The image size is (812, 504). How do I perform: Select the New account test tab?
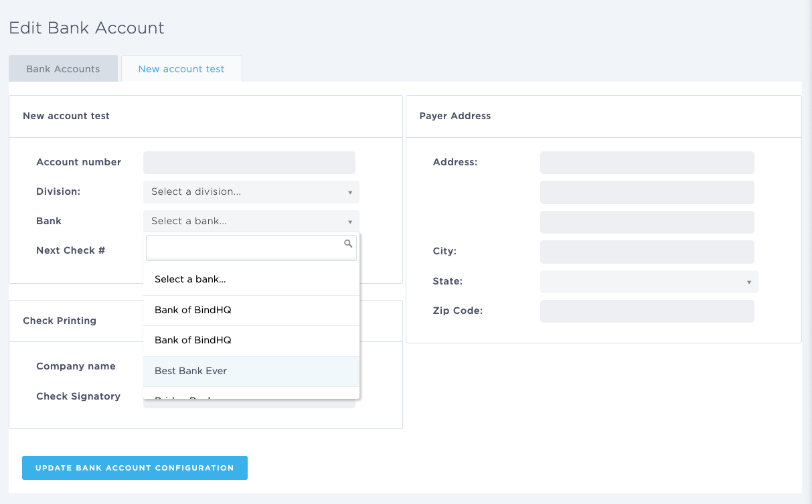click(181, 69)
